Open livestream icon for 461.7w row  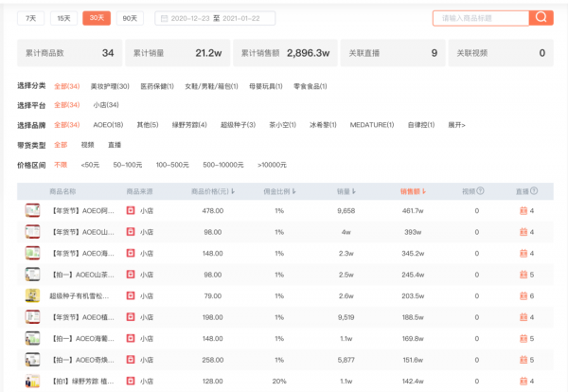(x=524, y=210)
